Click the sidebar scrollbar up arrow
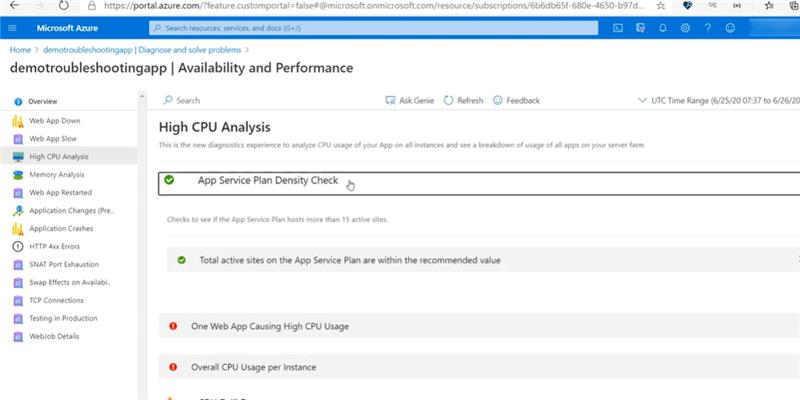The image size is (800, 400). [x=142, y=96]
